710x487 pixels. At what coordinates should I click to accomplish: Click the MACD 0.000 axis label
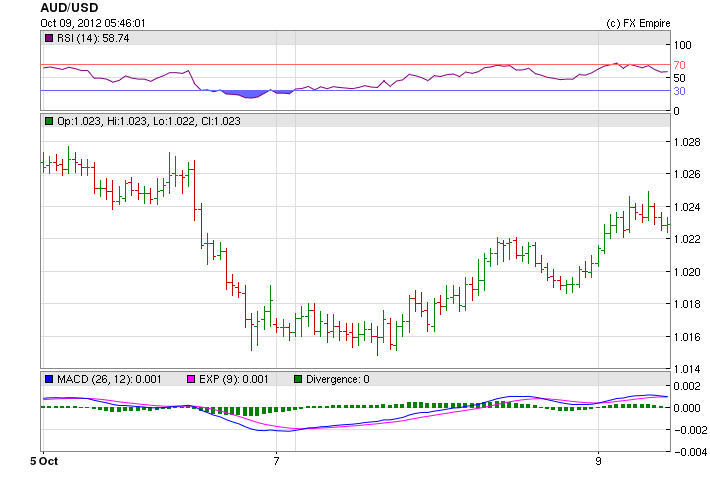click(687, 408)
